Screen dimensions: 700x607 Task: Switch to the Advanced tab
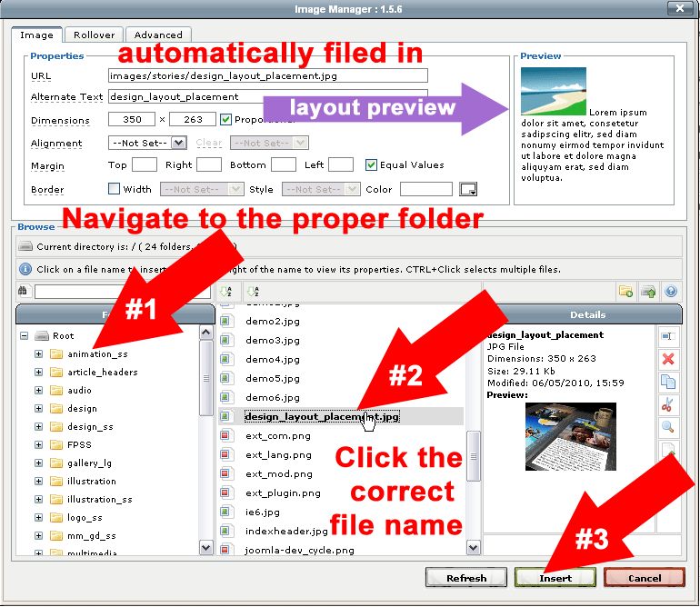158,35
